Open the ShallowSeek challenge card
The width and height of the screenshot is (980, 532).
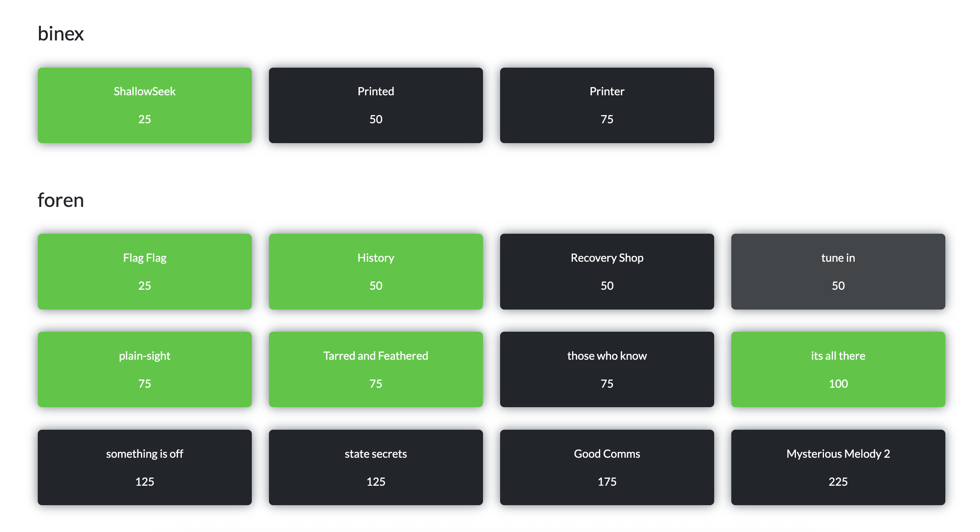click(x=144, y=105)
